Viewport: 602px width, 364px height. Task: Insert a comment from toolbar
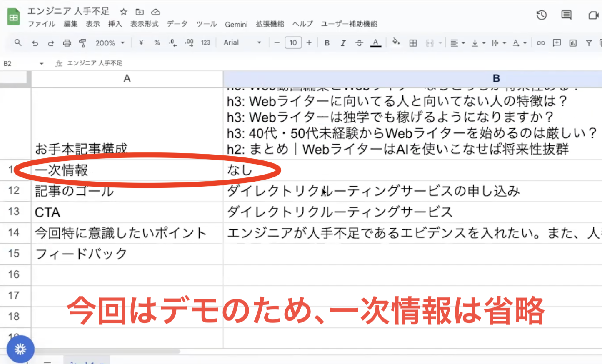click(557, 42)
